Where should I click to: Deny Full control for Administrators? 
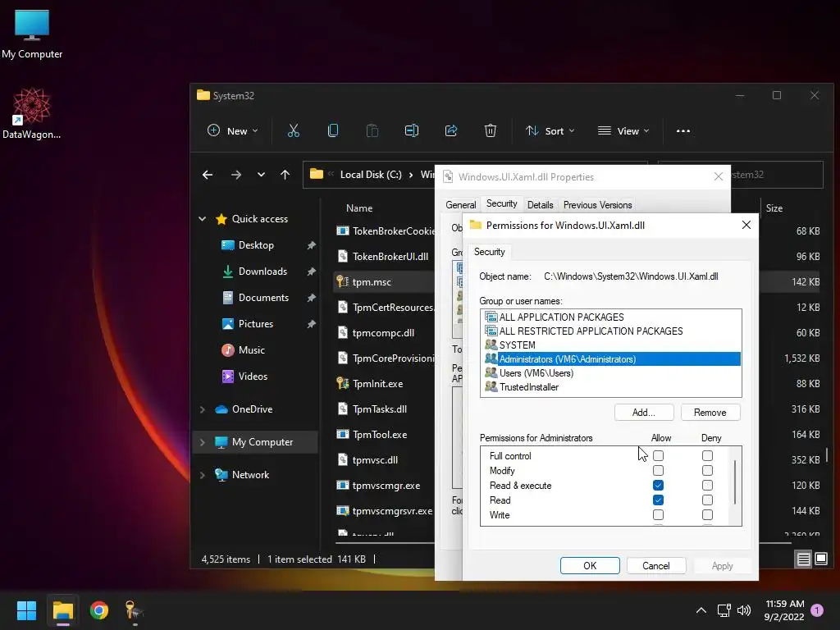click(708, 456)
